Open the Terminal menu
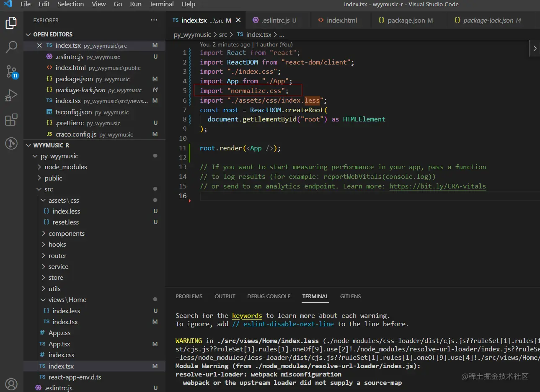 [161, 4]
